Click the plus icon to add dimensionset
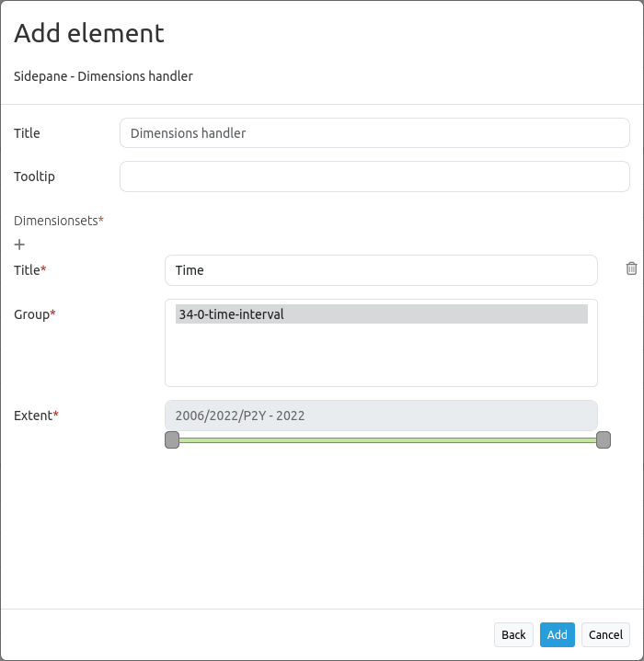This screenshot has height=661, width=644. pyautogui.click(x=19, y=245)
